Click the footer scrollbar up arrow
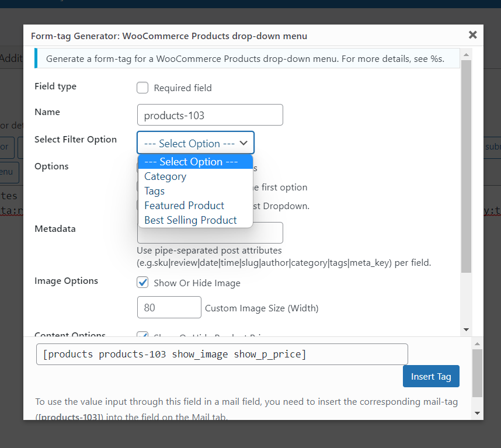The image size is (501, 448). [478, 344]
